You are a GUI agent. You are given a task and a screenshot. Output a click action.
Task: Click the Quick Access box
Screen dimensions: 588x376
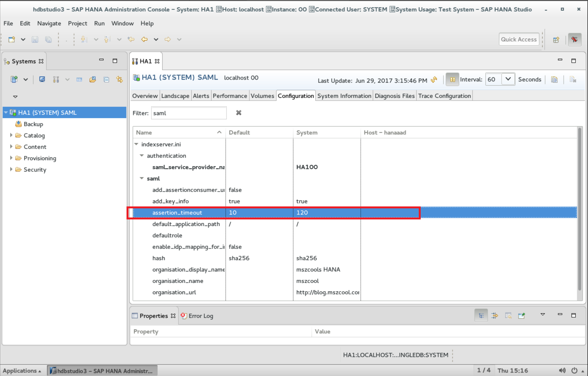coord(519,40)
